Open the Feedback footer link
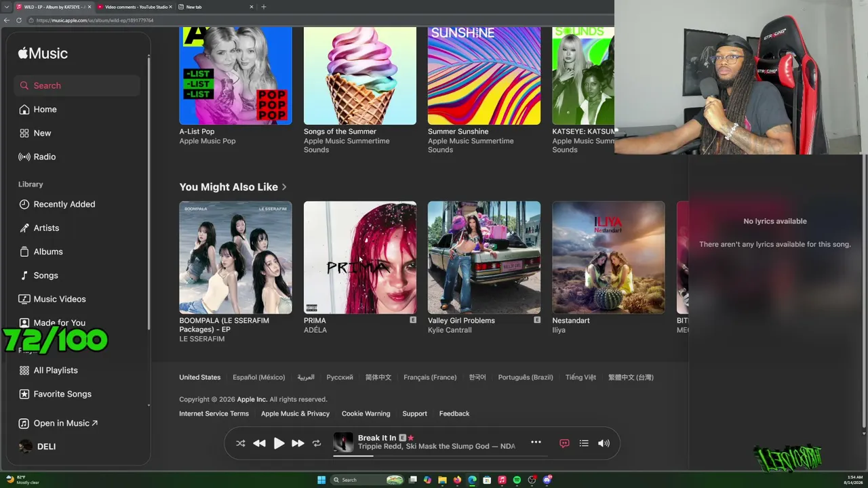The width and height of the screenshot is (868, 488). tap(454, 413)
